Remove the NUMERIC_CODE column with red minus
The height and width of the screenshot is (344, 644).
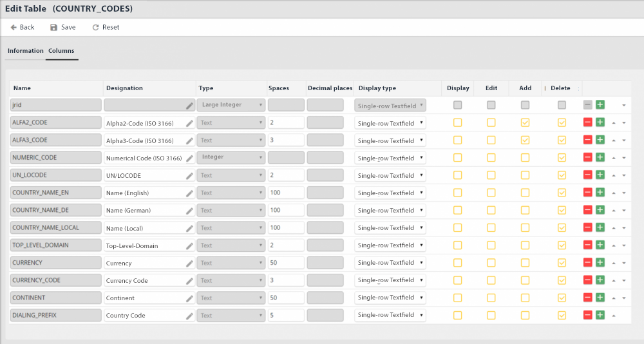(x=588, y=157)
